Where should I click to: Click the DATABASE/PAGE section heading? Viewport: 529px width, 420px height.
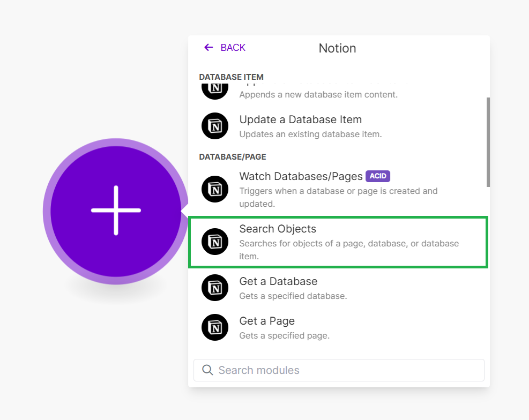click(x=233, y=157)
